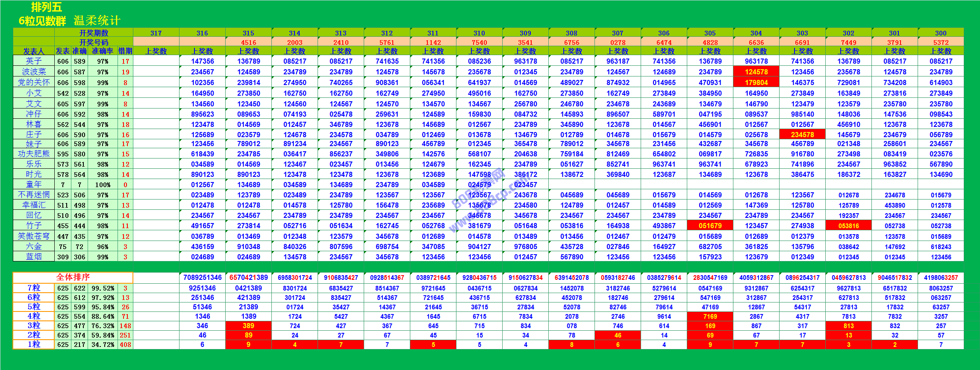Click period 317 column header
Viewport: 980px width, 370px height.
pos(156,33)
